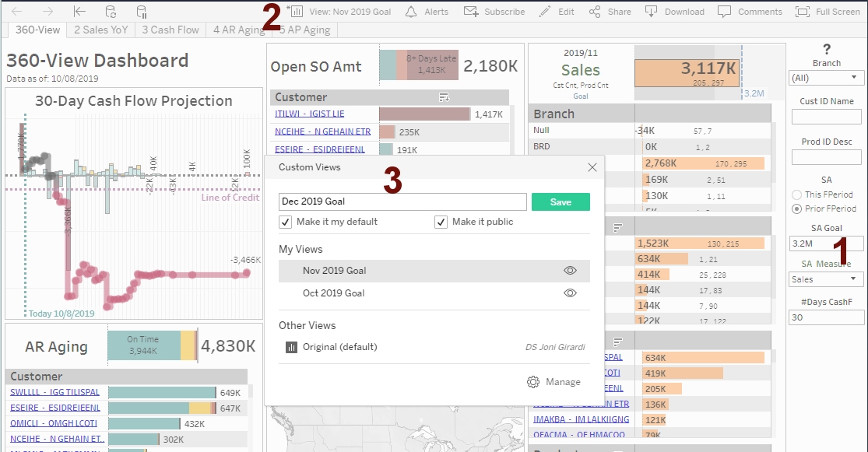
Task: Click the Undo arrow in toolbar
Action: point(17,12)
